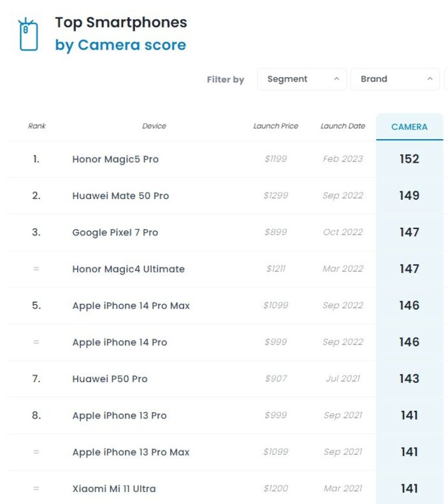Image resolution: width=448 pixels, height=504 pixels.
Task: Click the 'by Camera score' heading
Action: (x=120, y=45)
